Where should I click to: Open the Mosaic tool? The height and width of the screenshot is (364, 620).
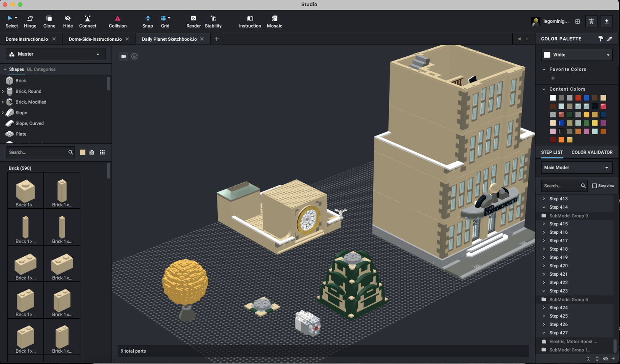(274, 22)
